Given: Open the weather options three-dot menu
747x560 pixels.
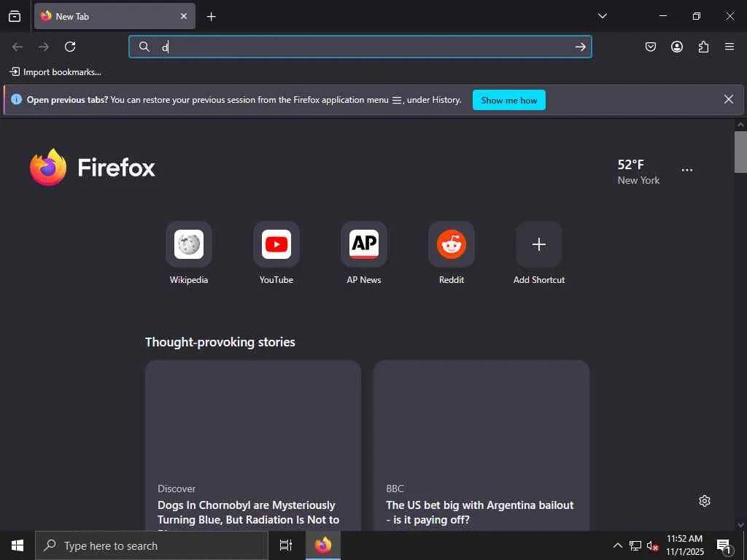Looking at the screenshot, I should [686, 170].
